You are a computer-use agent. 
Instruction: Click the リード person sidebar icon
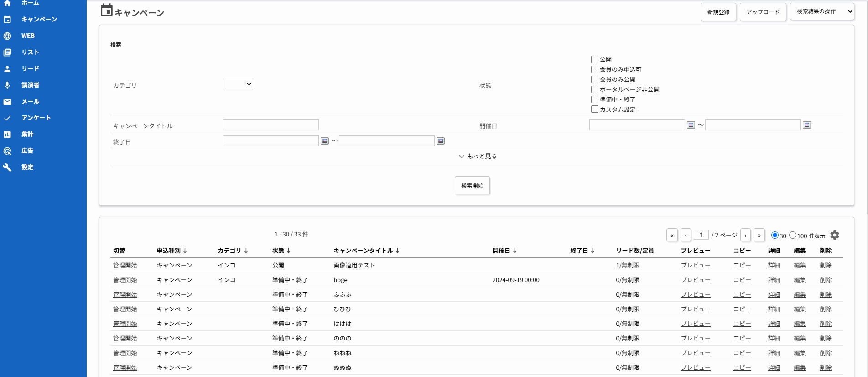pyautogui.click(x=7, y=68)
